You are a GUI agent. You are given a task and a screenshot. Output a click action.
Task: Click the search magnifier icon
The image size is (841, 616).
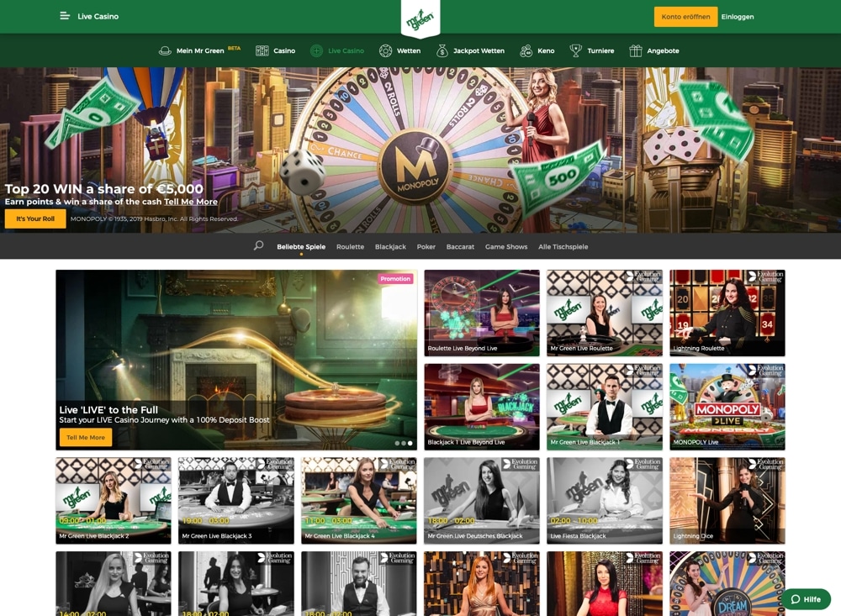pos(258,245)
